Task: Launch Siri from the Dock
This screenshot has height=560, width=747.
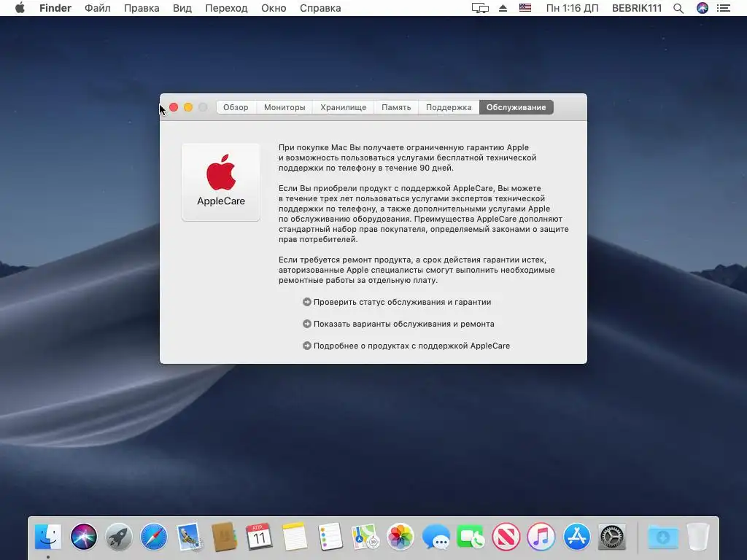Action: (83, 537)
